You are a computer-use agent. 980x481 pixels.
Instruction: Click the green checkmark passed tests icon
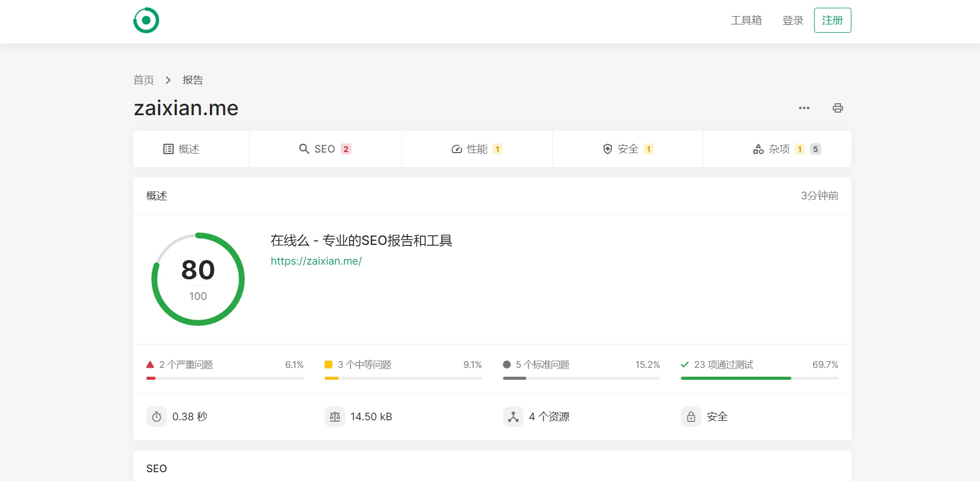684,365
